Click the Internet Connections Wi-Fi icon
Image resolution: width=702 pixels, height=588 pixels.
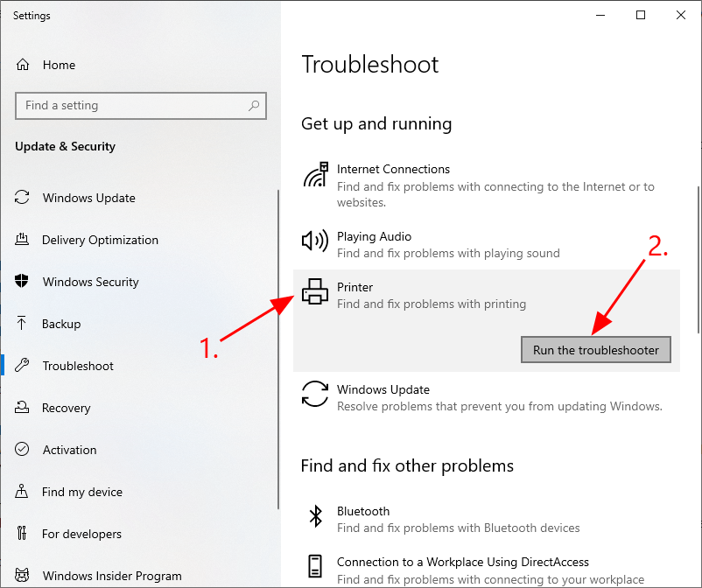coord(315,174)
